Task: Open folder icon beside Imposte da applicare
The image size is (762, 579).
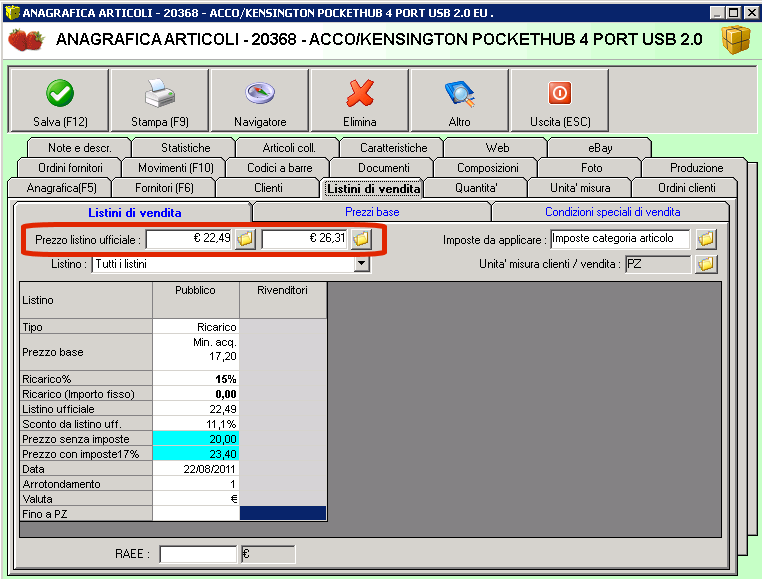Action: (x=706, y=239)
